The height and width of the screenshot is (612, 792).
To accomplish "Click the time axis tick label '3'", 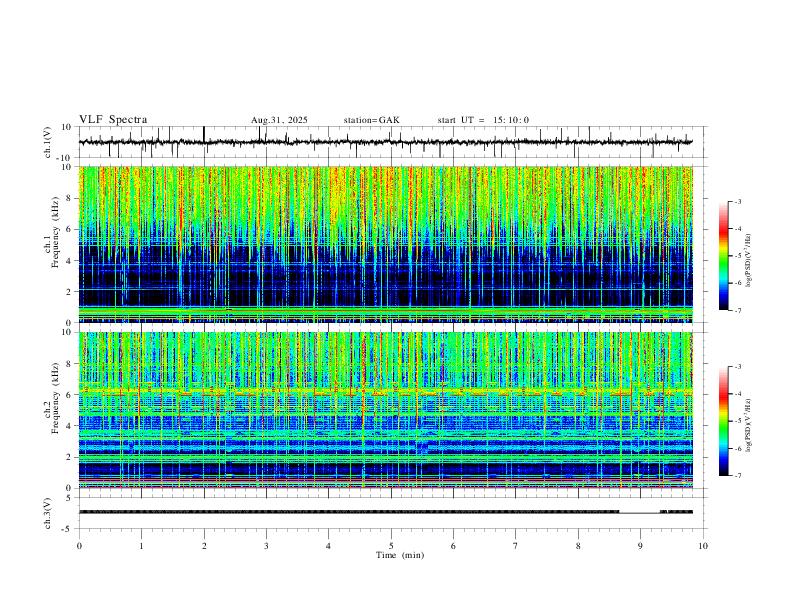I will (x=266, y=546).
